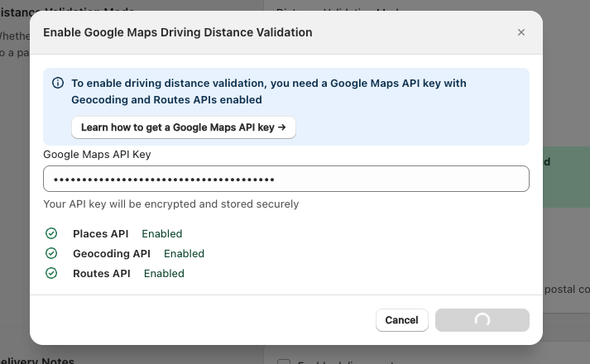Click the Geocoding API green check icon
The width and height of the screenshot is (590, 364).
coord(51,253)
